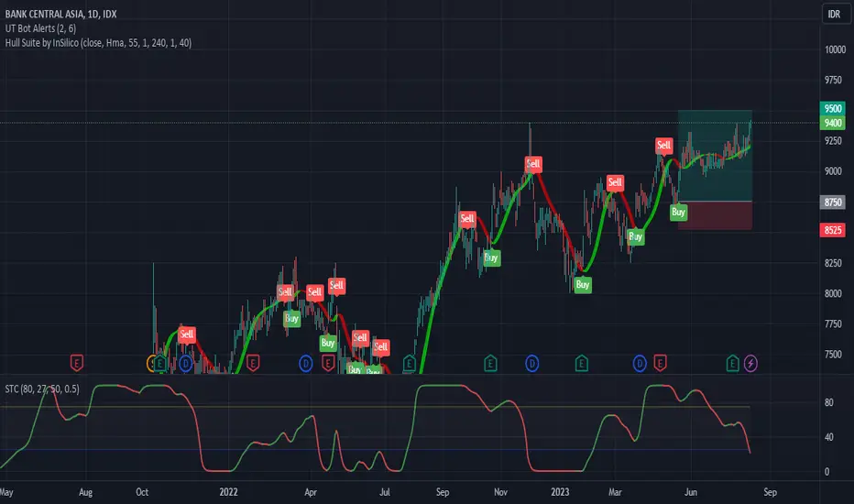Click the 9000 price axis label

tap(833, 171)
